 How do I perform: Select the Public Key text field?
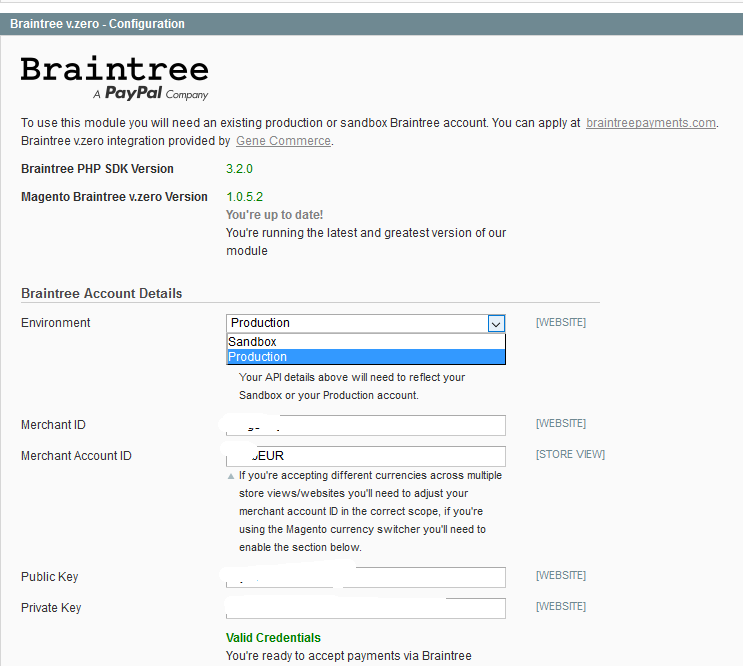pyautogui.click(x=365, y=577)
